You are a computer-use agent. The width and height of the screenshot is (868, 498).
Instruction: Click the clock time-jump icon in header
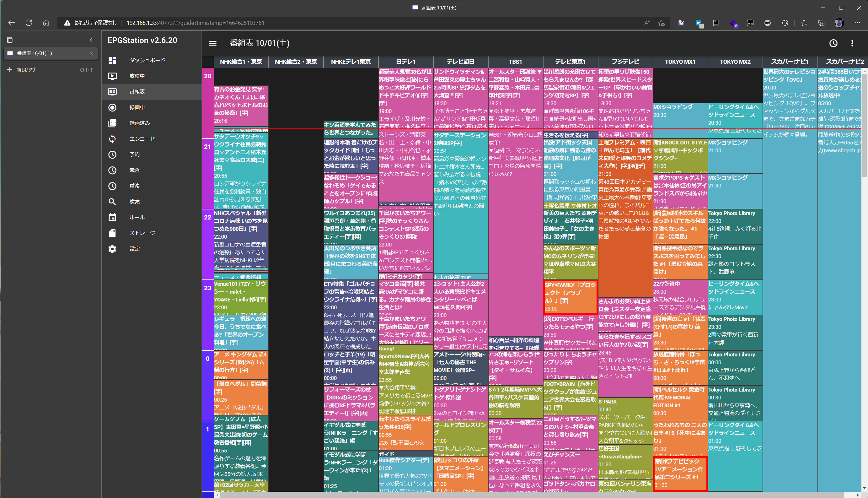click(833, 43)
